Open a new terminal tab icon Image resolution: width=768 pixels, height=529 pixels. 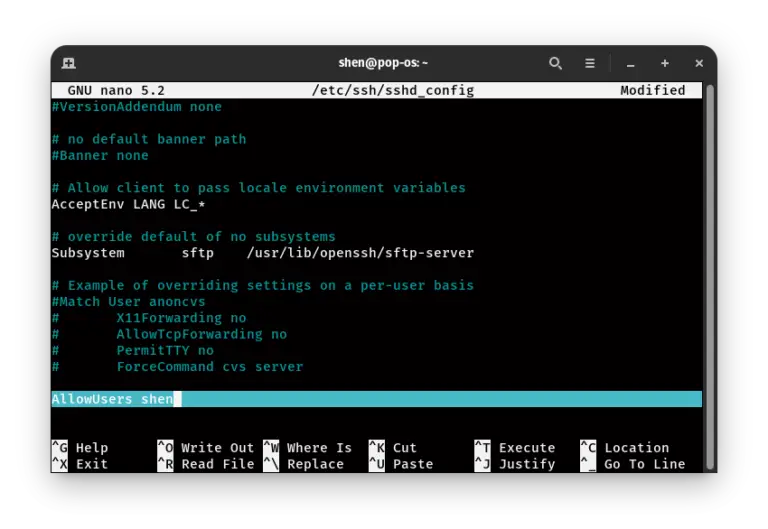tap(69, 63)
